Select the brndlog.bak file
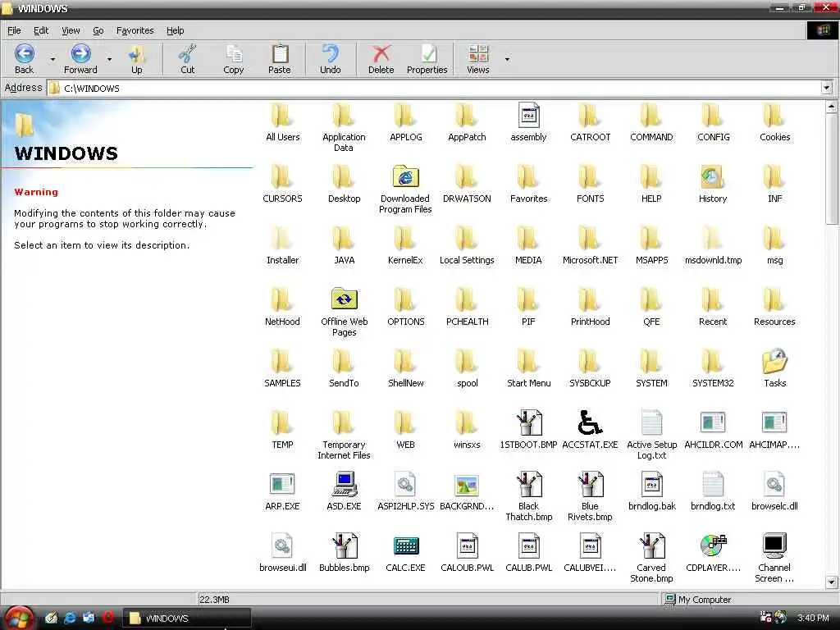The height and width of the screenshot is (630, 840). (652, 491)
